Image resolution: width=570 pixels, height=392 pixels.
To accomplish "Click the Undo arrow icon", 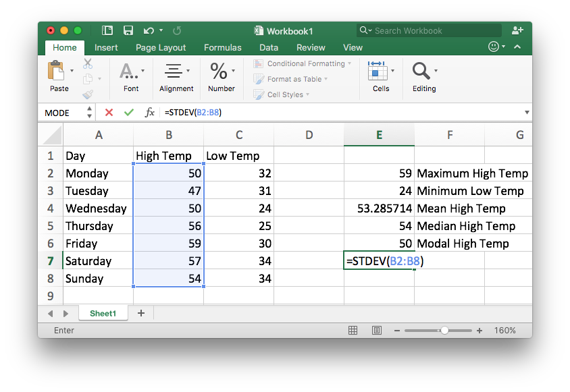I will [147, 30].
